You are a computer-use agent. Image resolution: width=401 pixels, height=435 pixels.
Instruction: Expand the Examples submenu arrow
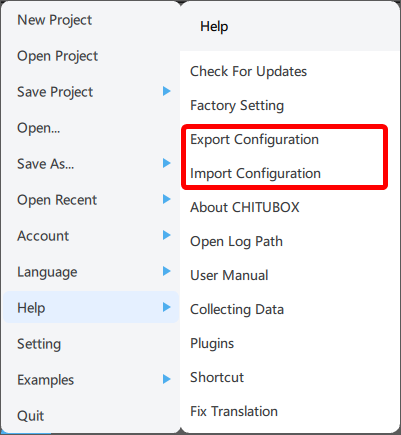[167, 379]
